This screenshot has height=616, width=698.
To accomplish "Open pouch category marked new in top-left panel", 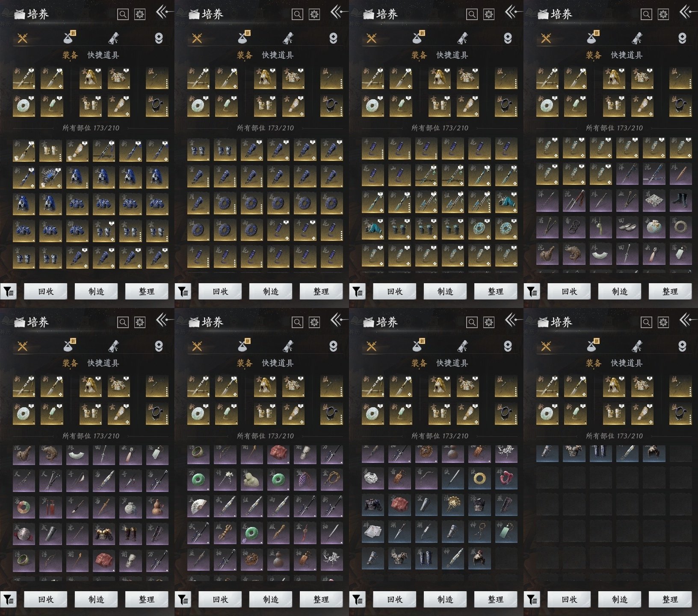I will point(69,38).
